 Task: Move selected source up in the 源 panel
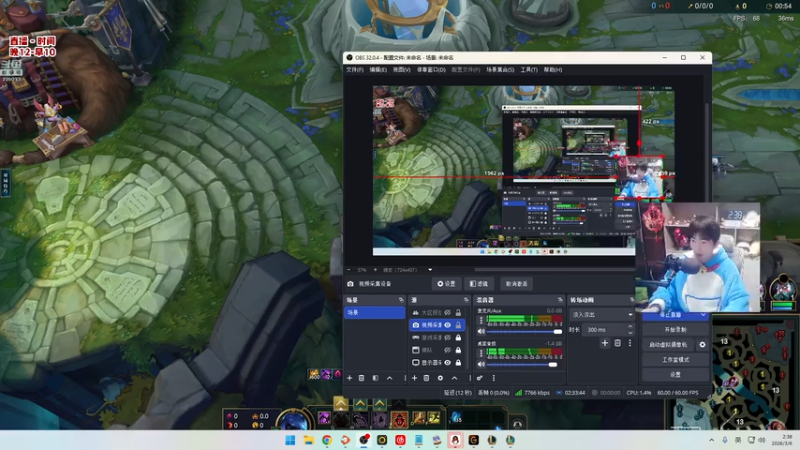point(455,378)
